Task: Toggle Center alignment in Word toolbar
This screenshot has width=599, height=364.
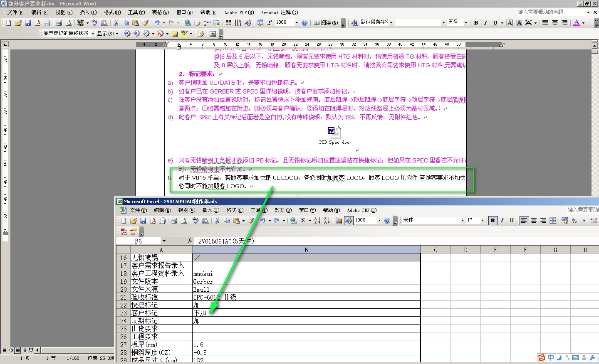Action: tap(554, 23)
